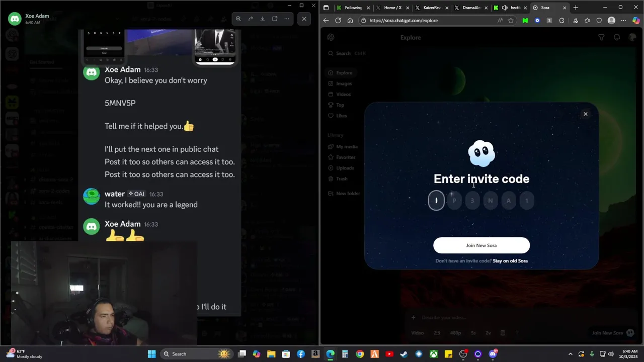Click the Join New Sora button
Image resolution: width=644 pixels, height=362 pixels.
[x=481, y=245]
